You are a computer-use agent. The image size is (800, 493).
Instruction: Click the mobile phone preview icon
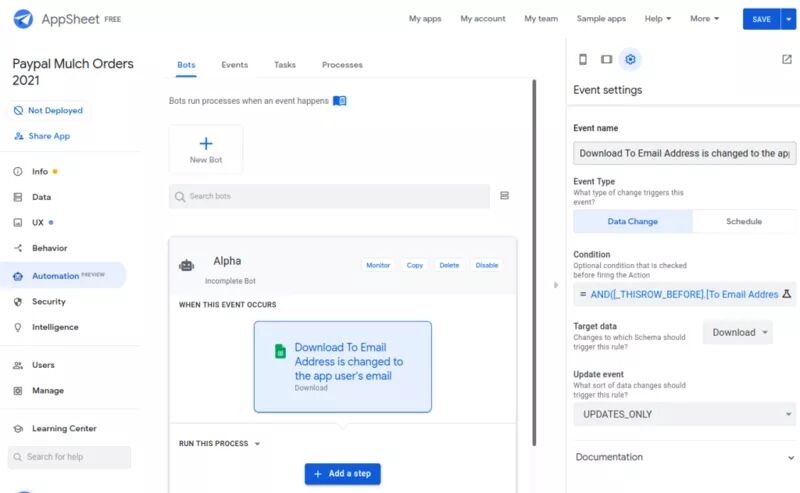pos(583,60)
